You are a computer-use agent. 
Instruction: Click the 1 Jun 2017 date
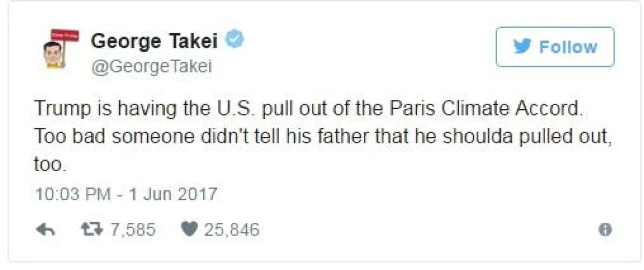[173, 194]
